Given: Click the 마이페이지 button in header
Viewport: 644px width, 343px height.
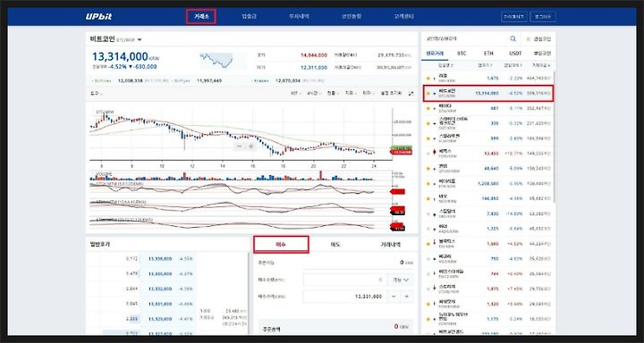Looking at the screenshot, I should pyautogui.click(x=513, y=17).
